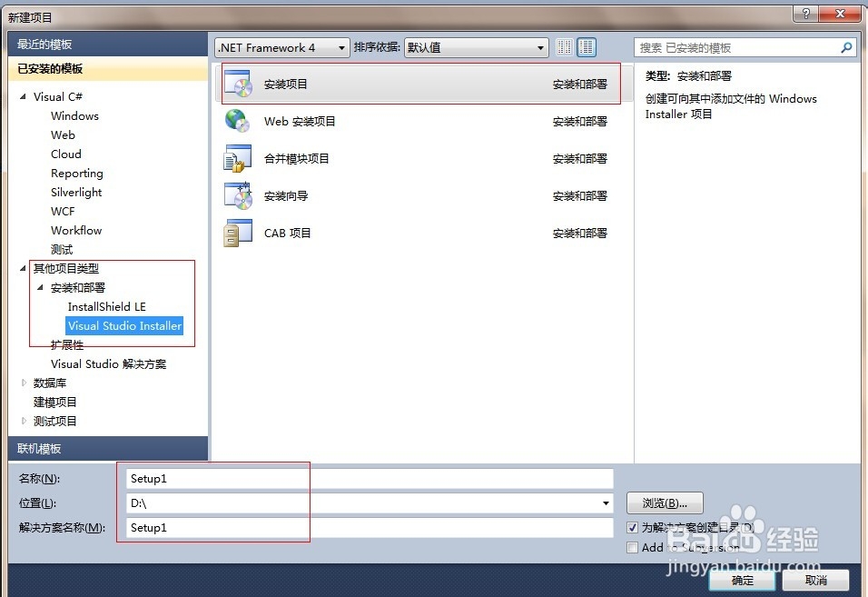Click the 安装向导 template name
Viewport: 868px width, 597px height.
click(286, 195)
